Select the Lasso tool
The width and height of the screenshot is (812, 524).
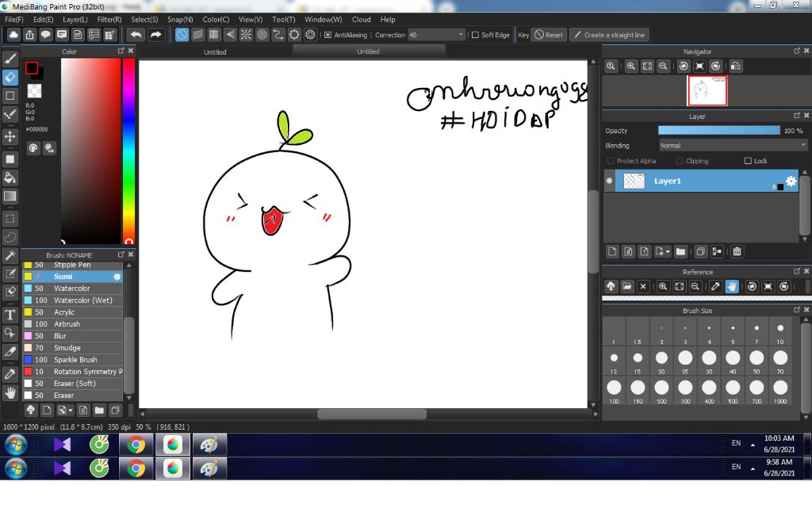[x=10, y=237]
